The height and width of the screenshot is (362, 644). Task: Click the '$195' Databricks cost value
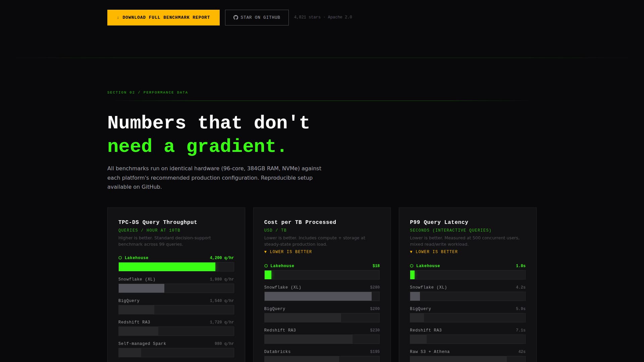coord(375,352)
